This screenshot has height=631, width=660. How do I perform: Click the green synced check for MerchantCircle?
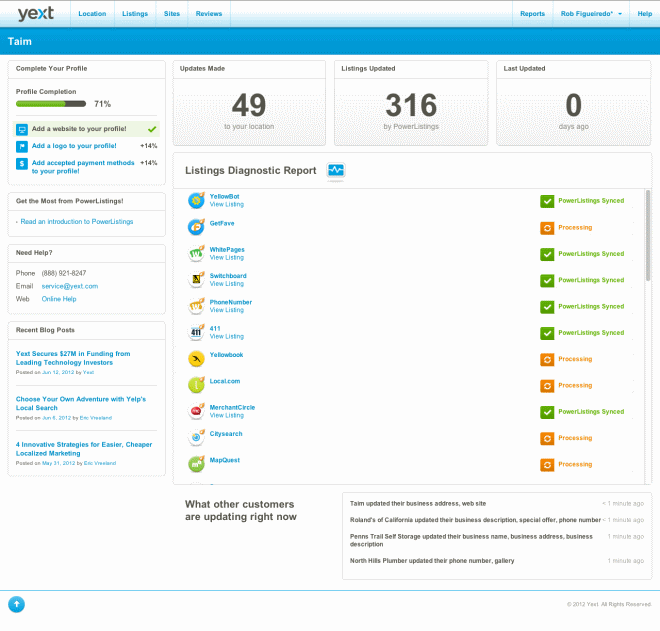[547, 412]
